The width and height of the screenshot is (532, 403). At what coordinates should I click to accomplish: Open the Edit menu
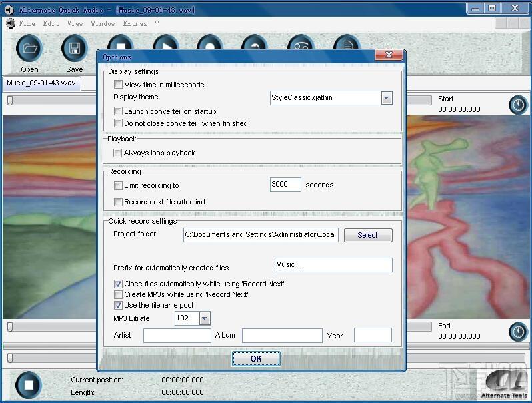tap(51, 23)
